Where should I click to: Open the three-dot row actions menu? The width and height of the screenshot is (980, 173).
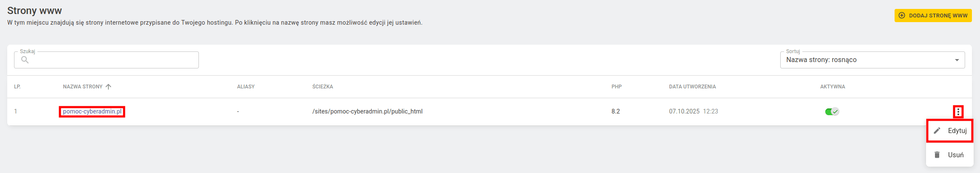click(958, 112)
